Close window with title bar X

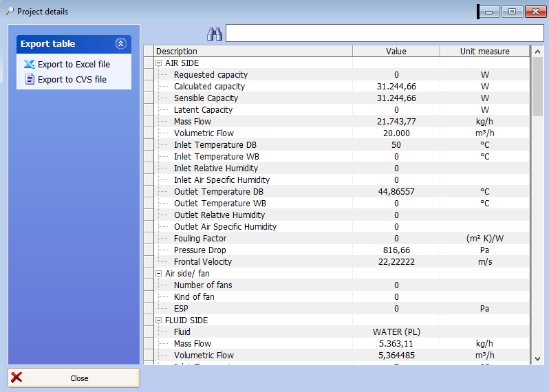pos(535,12)
